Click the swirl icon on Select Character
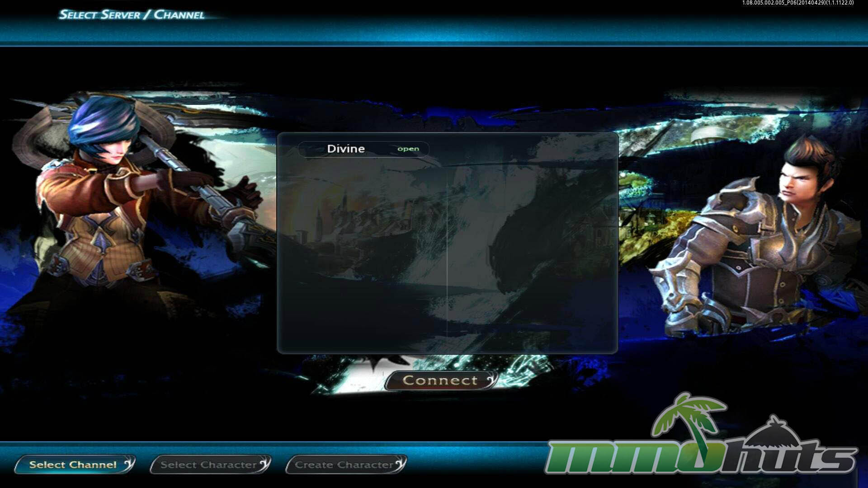Viewport: 868px width, 488px height. click(x=264, y=464)
